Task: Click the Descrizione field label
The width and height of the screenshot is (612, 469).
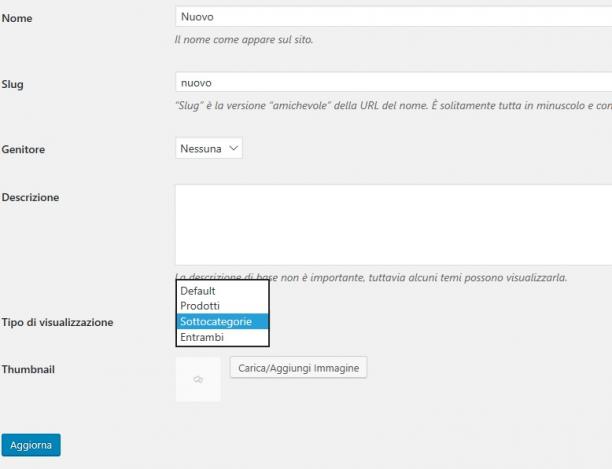Action: coord(30,197)
